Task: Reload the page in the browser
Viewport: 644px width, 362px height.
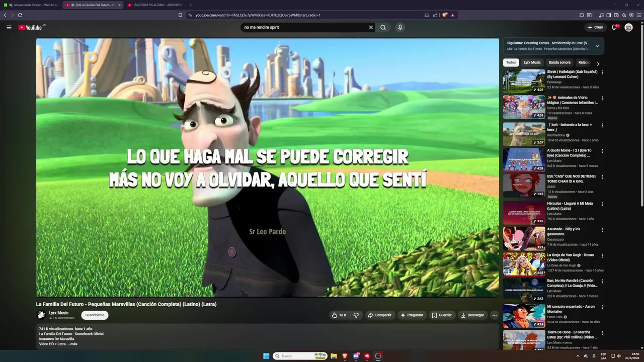Action: [20, 15]
